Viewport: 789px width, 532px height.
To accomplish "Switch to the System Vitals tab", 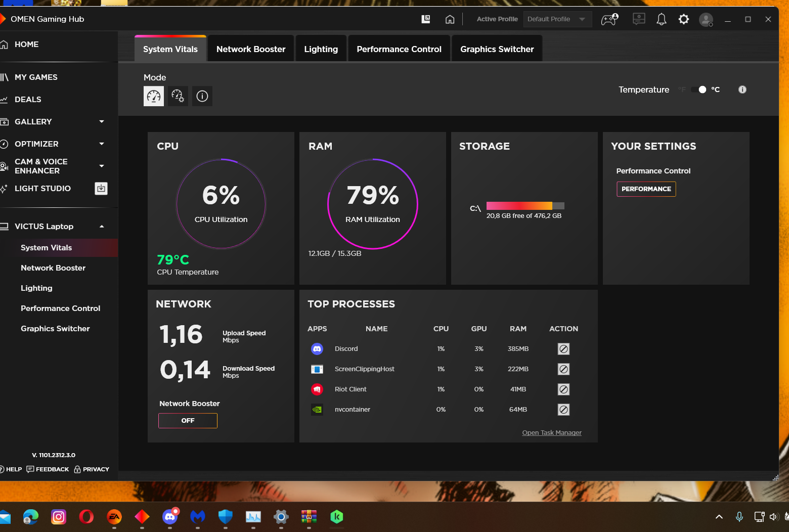I will [170, 49].
